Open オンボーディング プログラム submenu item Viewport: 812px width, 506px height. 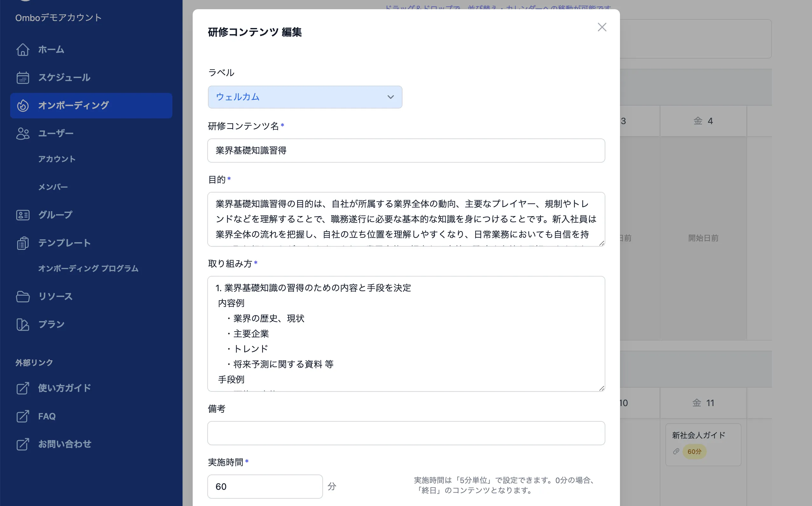click(88, 268)
